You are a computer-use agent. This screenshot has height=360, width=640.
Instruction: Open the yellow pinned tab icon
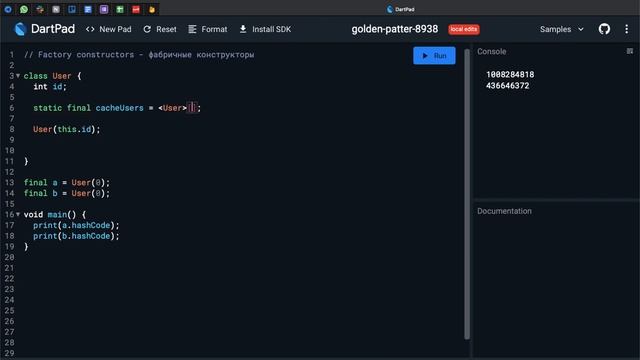(x=152, y=9)
